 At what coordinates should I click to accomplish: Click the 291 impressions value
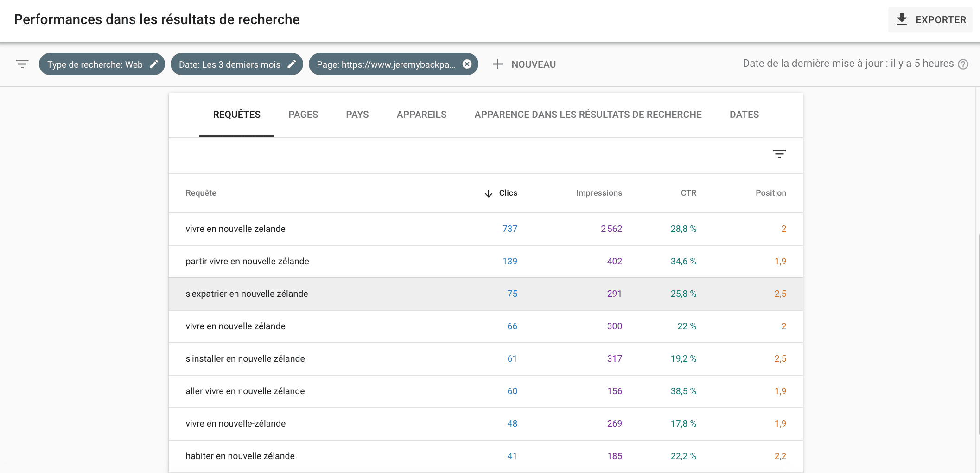point(614,294)
